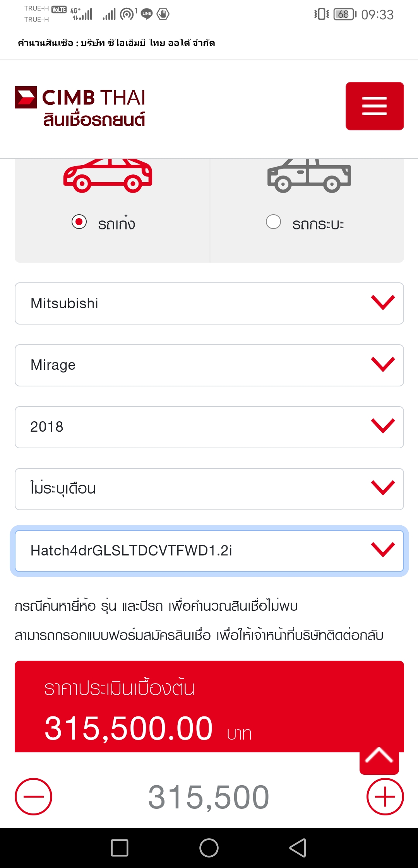Tap the Android back navigation icon
Viewport: 418px width, 868px height.
298,848
